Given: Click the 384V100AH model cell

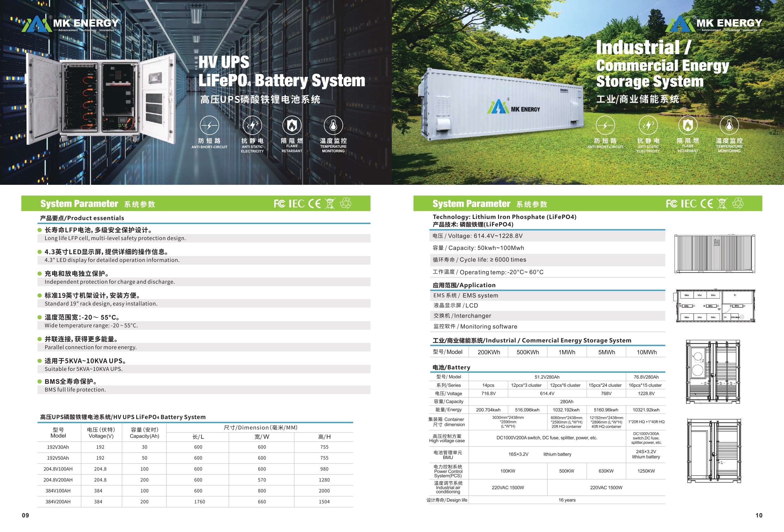Looking at the screenshot, I should [58, 491].
